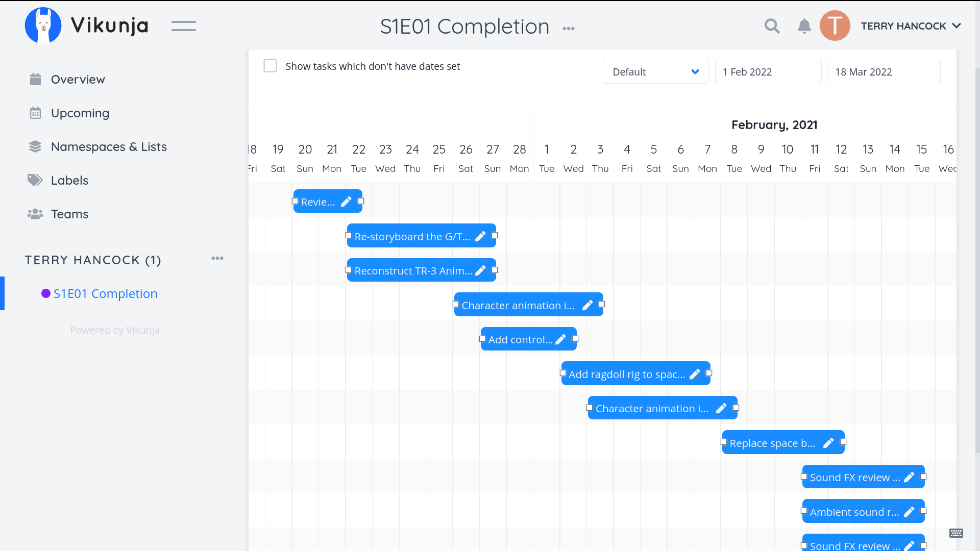Click the purple S1E01 list color dot

click(x=46, y=293)
